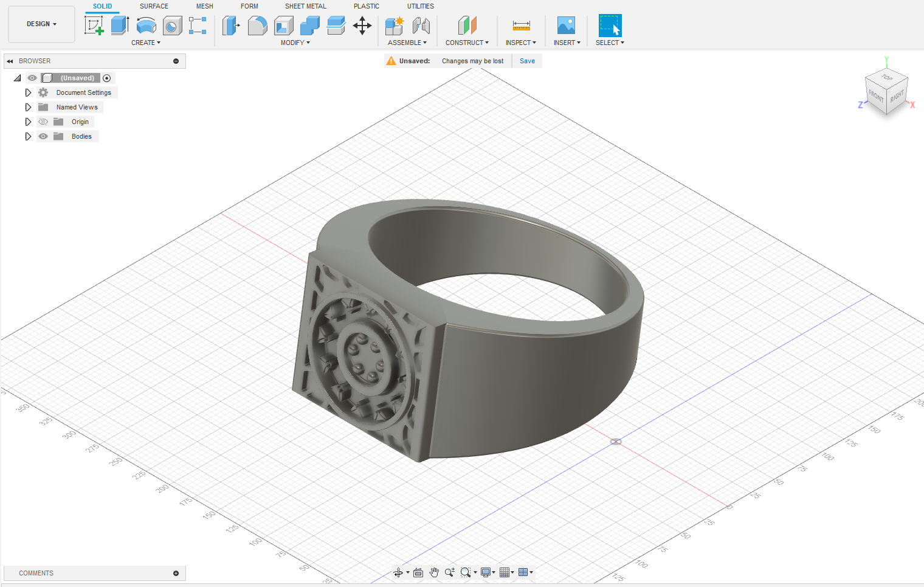Click the Fit zoom window icon

pos(466,572)
